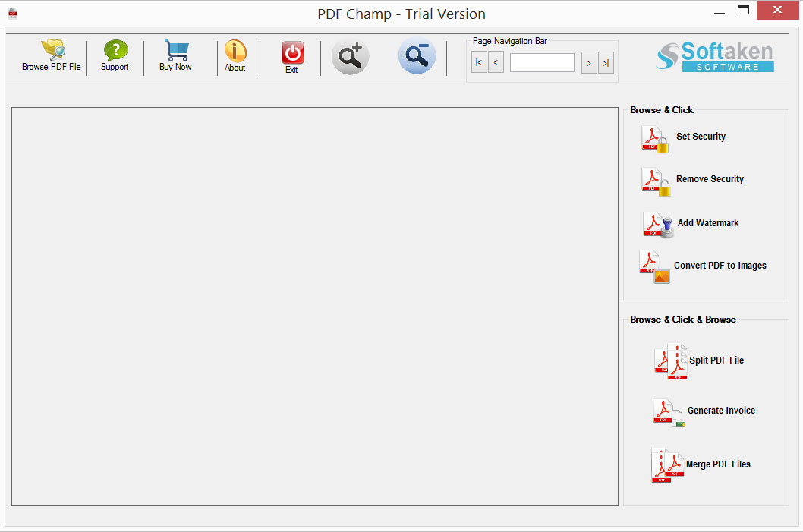This screenshot has width=803, height=532.
Task: Jump to last page with navigation button
Action: tap(606, 62)
